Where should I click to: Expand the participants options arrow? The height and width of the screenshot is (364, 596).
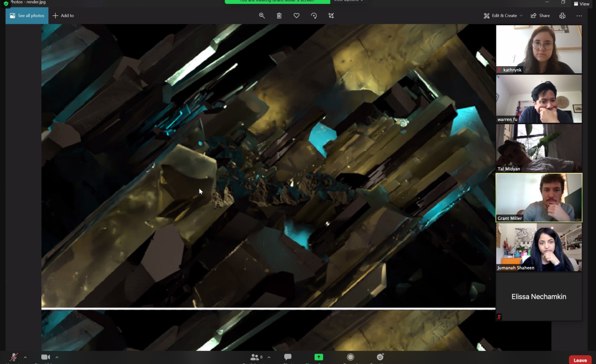269,357
